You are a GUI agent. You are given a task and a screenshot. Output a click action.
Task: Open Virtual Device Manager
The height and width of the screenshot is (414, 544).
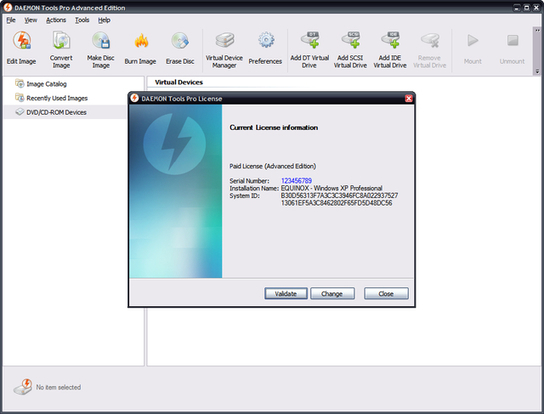[224, 49]
